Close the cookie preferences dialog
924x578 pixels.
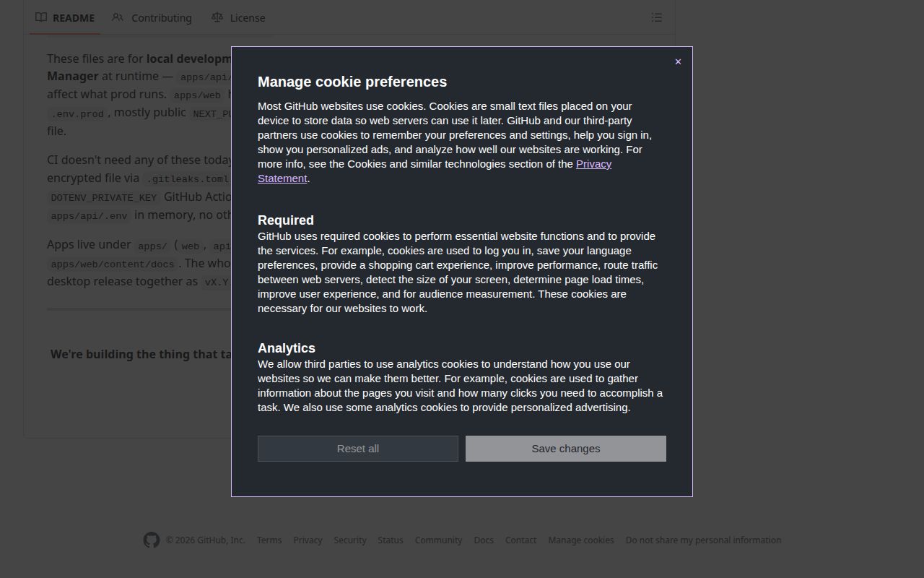(678, 62)
